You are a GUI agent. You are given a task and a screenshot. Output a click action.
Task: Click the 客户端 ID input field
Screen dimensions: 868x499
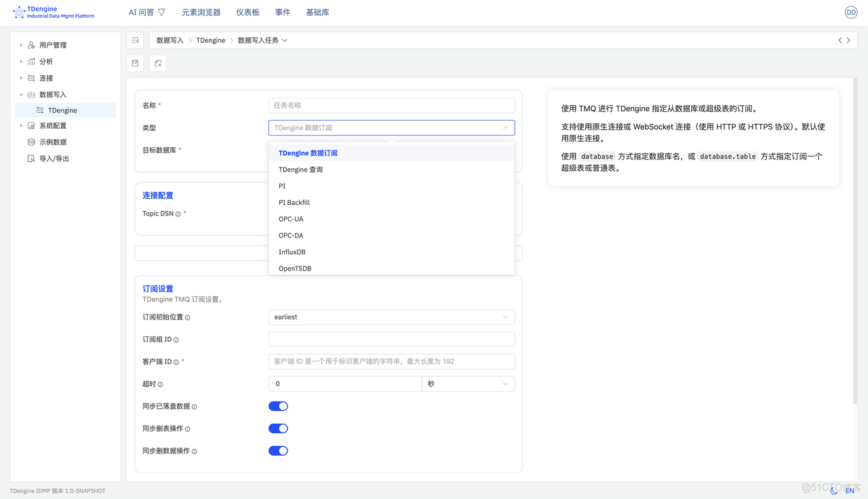click(x=391, y=361)
